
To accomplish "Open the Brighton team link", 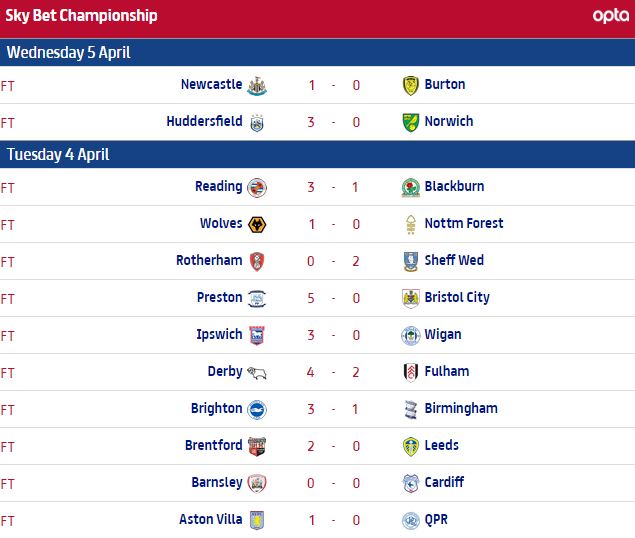I will click(216, 408).
